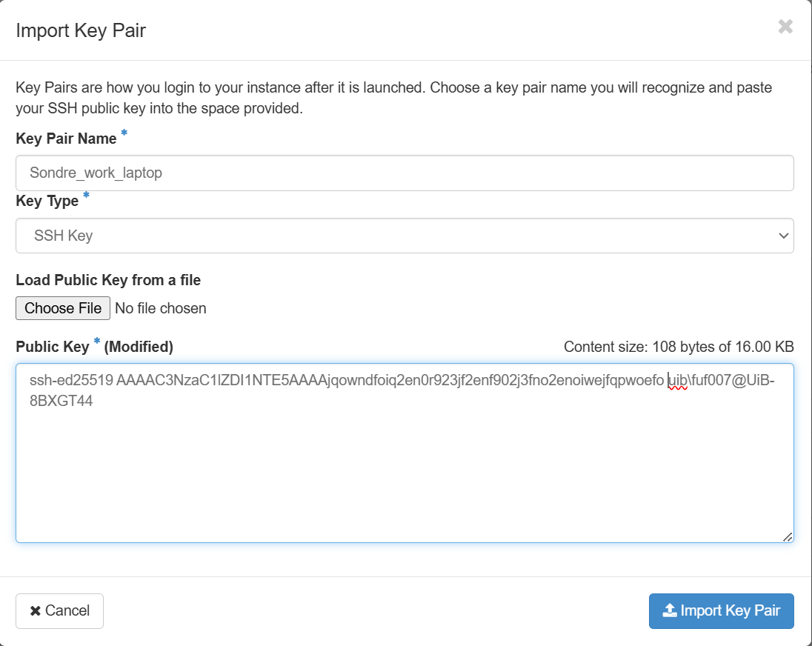The width and height of the screenshot is (812, 646).
Task: Click the asterisk beside Key Pair Name
Action: tap(124, 134)
